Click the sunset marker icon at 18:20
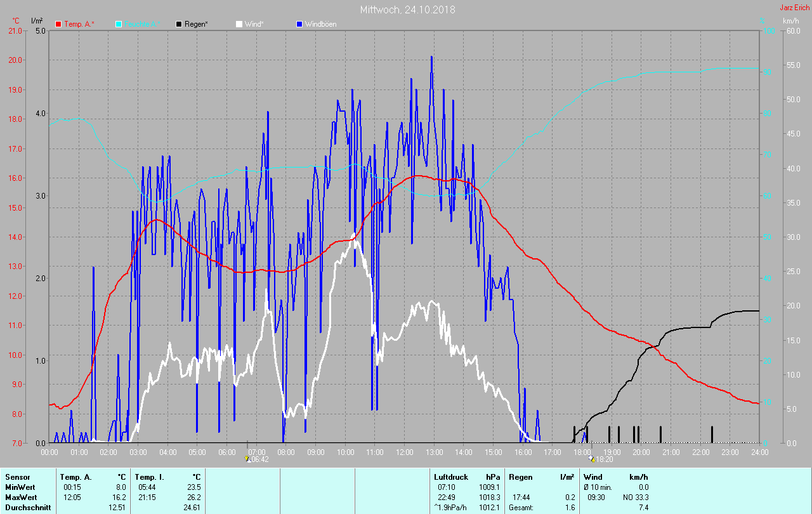The width and height of the screenshot is (812, 514). (592, 458)
